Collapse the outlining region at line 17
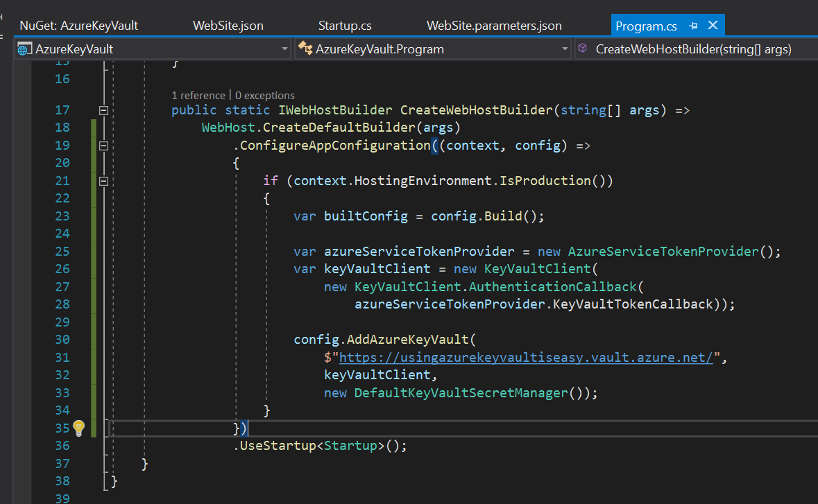Screen dimensions: 818x504 pos(103,110)
